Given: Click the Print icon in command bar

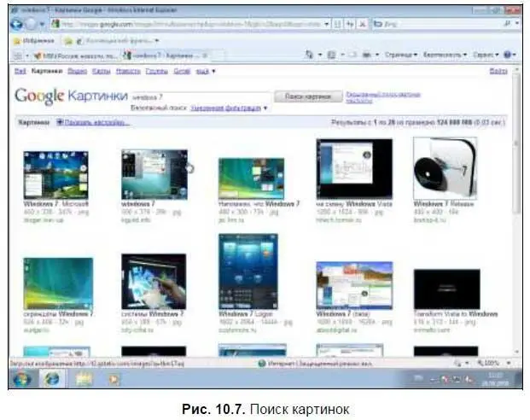Looking at the screenshot, I should [x=366, y=55].
